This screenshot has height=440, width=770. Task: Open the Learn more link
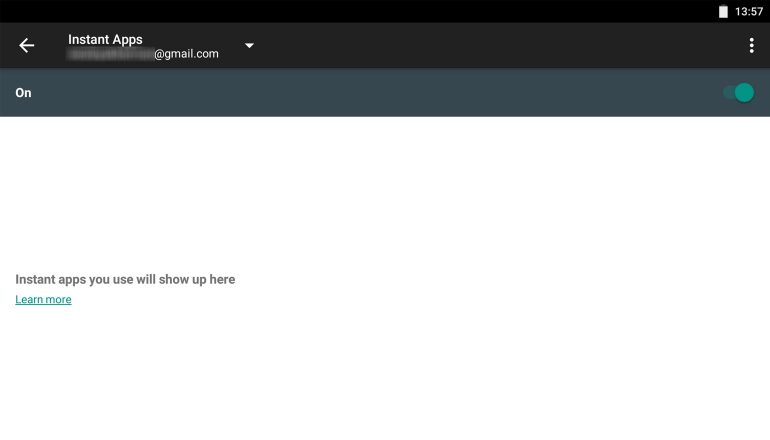tap(43, 300)
